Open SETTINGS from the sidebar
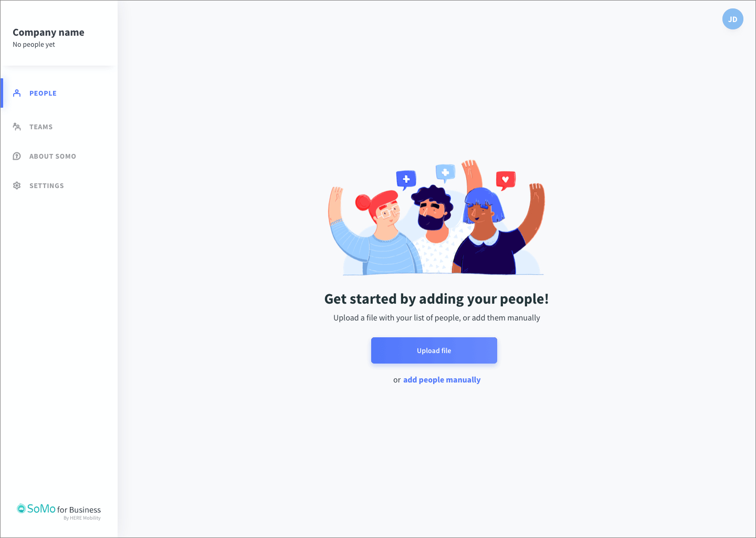The image size is (756, 538). (47, 185)
